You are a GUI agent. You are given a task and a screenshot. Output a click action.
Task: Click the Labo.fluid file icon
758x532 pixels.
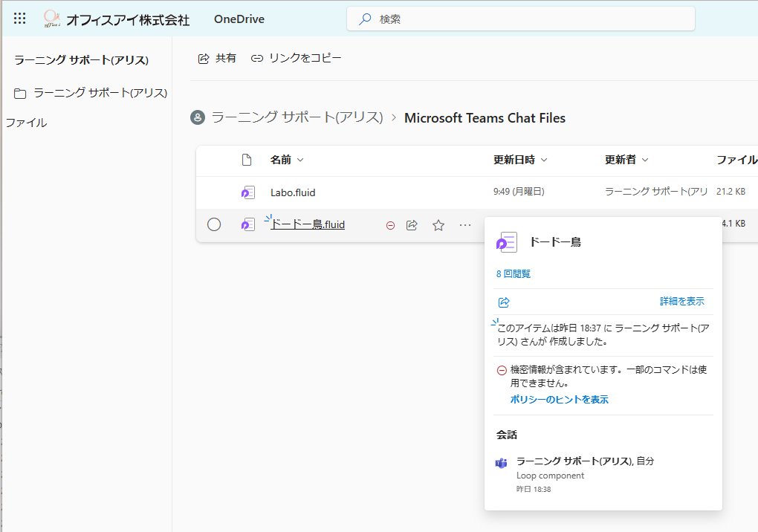[x=248, y=192]
